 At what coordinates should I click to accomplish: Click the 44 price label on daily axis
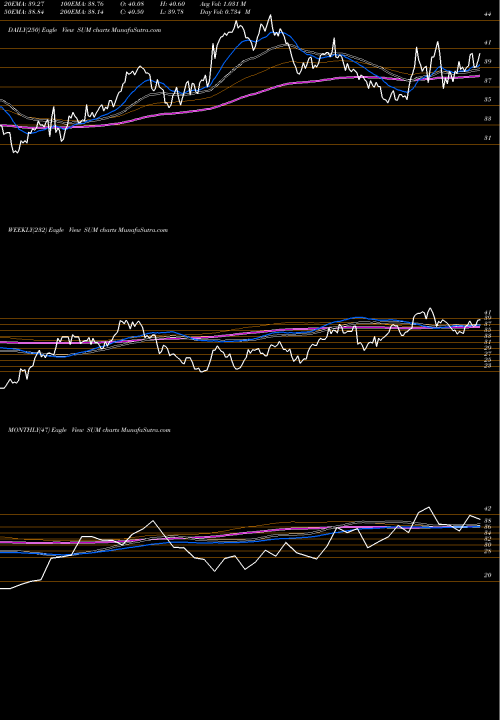click(x=488, y=14)
